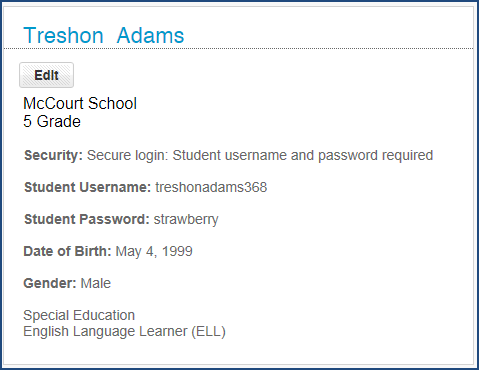
Task: Click the Date of Birth label
Action: coord(67,251)
